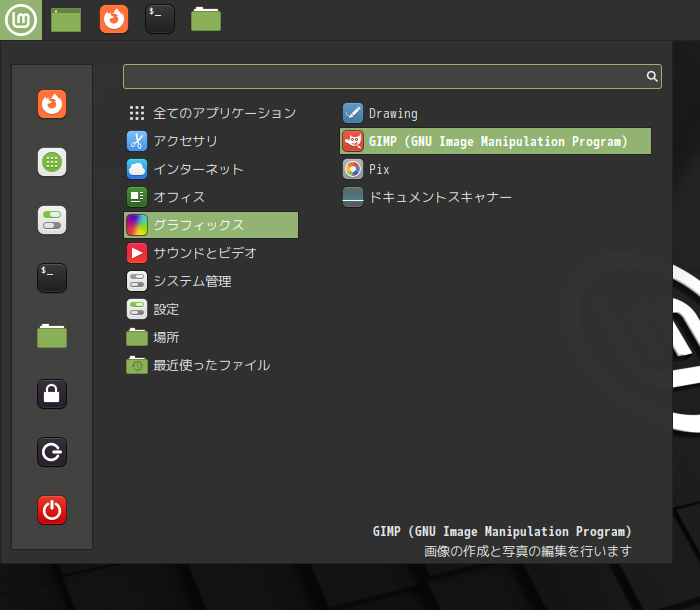Click the rainbow icon beside グラフィックス

pyautogui.click(x=137, y=225)
